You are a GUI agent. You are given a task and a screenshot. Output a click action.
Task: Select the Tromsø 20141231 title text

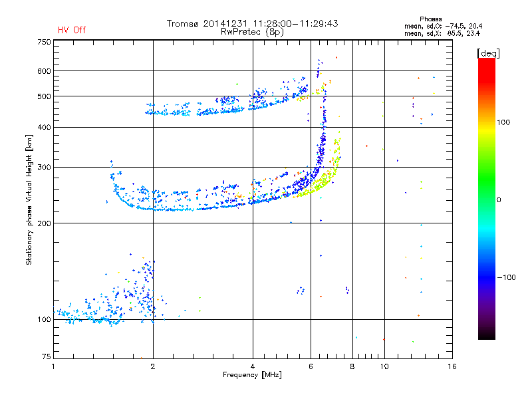[x=252, y=23]
